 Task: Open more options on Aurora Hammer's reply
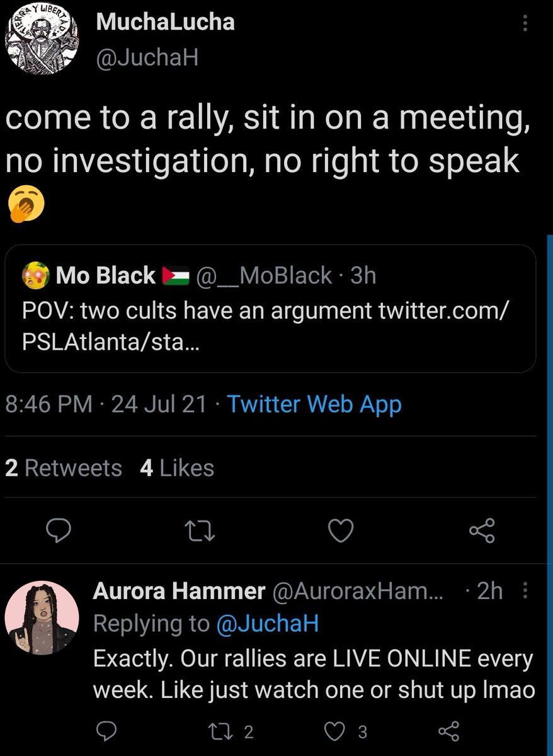point(527,591)
